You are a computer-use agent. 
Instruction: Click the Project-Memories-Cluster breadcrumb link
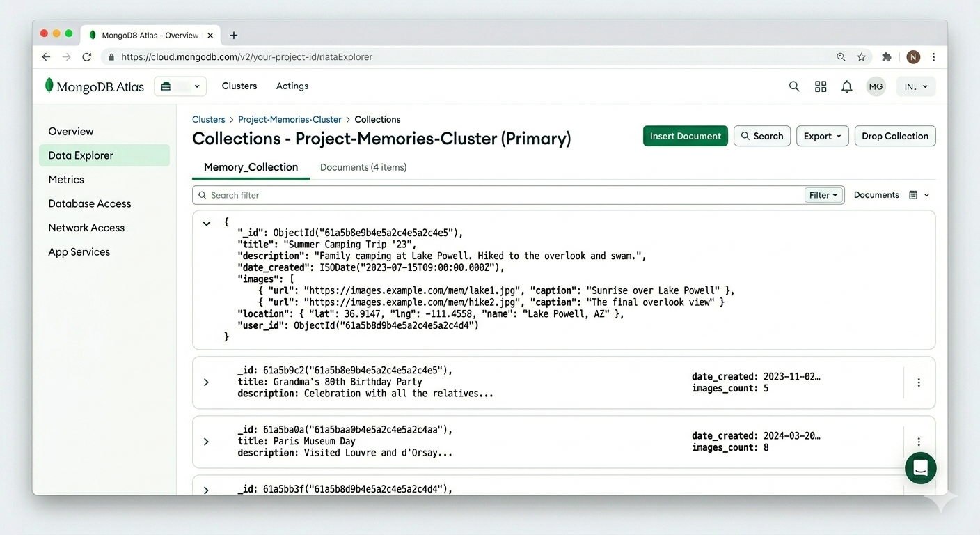pyautogui.click(x=290, y=119)
